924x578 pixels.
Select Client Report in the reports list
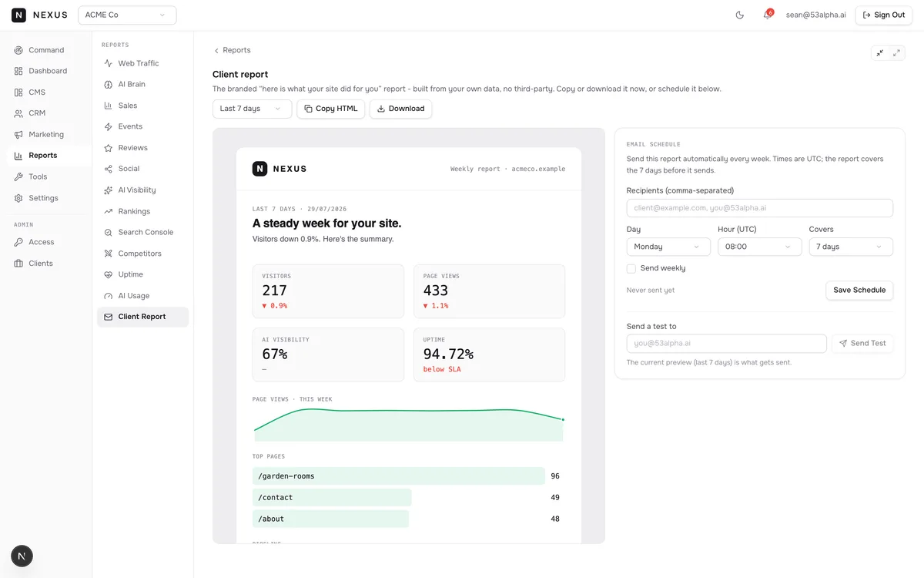[x=142, y=317]
